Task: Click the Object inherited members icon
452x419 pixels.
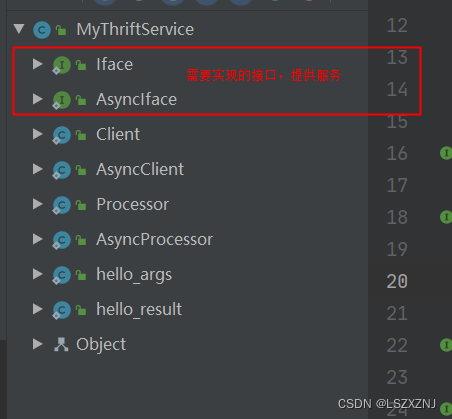Action: (x=61, y=345)
